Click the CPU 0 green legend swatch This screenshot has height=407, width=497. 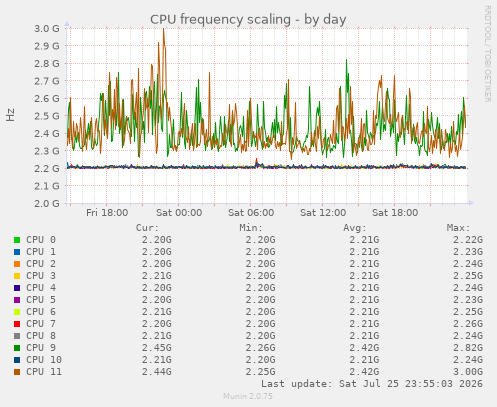point(17,240)
